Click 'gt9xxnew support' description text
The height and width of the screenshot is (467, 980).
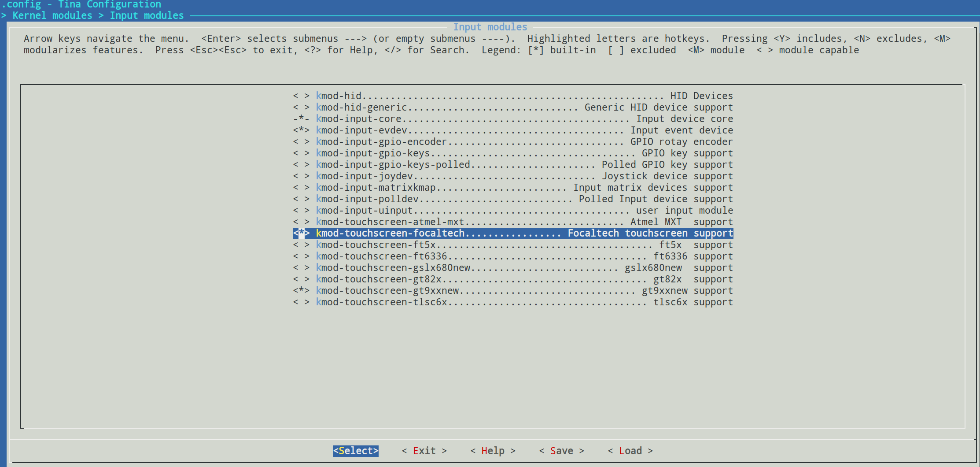point(688,291)
